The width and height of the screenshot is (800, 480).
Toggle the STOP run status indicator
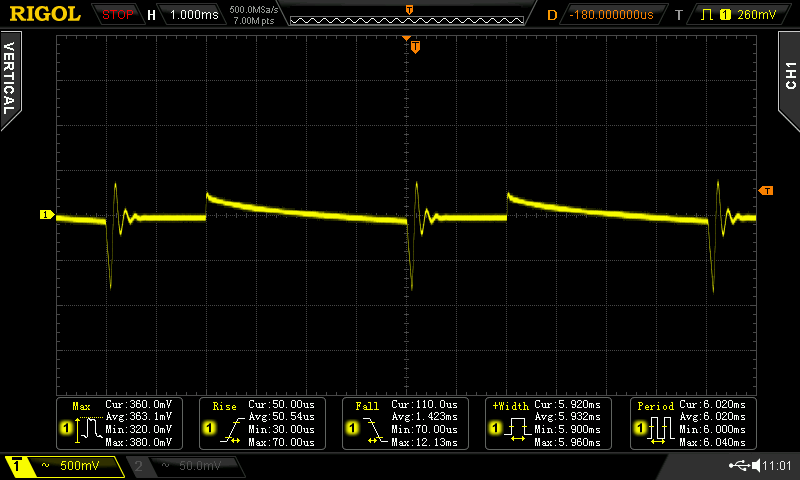click(x=118, y=15)
